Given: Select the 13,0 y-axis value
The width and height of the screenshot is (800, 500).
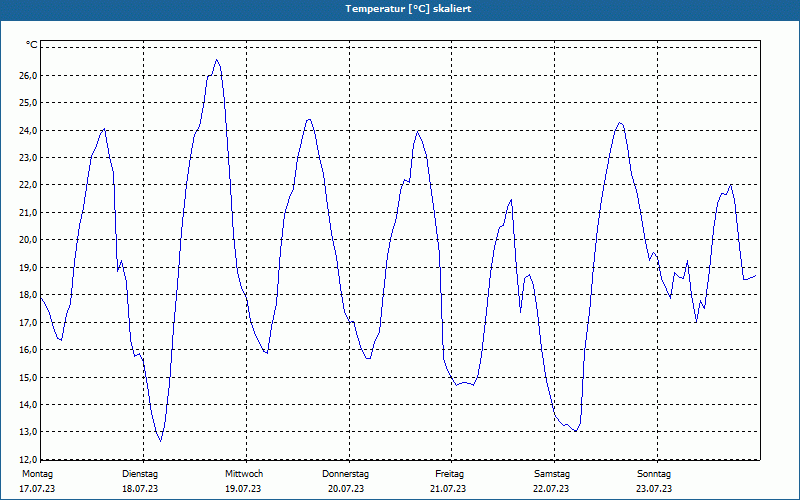Looking at the screenshot, I should point(29,432).
